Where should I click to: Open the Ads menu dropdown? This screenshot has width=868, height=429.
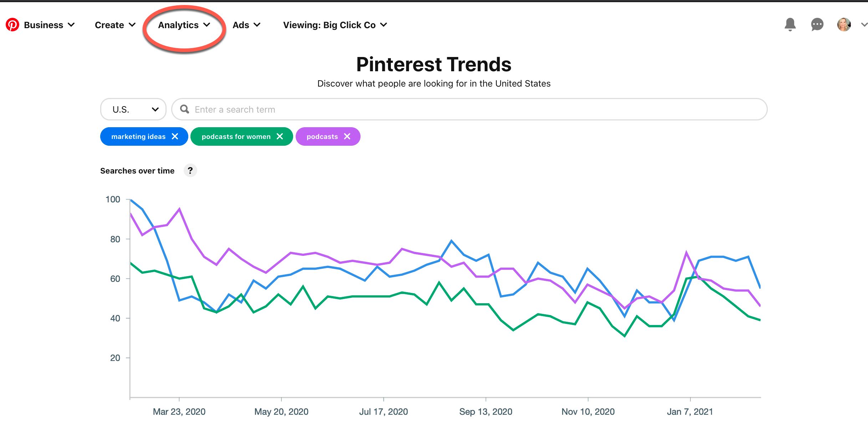click(245, 25)
